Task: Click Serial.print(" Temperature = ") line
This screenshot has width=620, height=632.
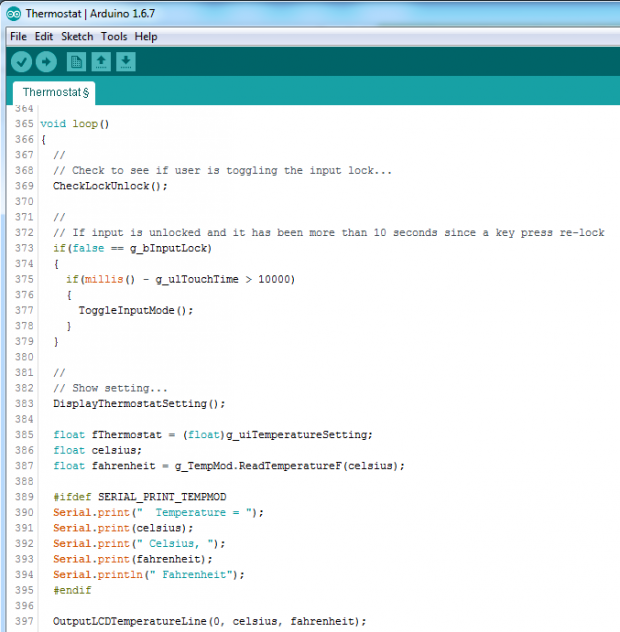Action: coord(158,512)
